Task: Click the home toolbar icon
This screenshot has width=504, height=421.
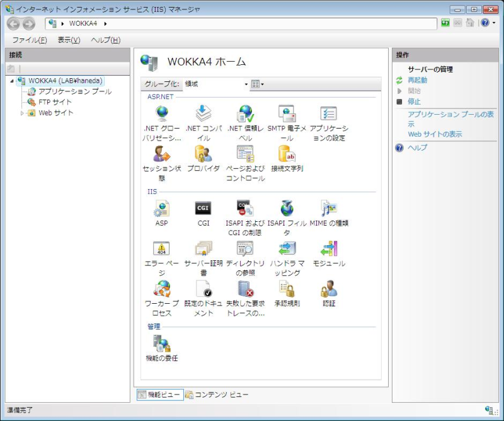Action: [x=469, y=23]
